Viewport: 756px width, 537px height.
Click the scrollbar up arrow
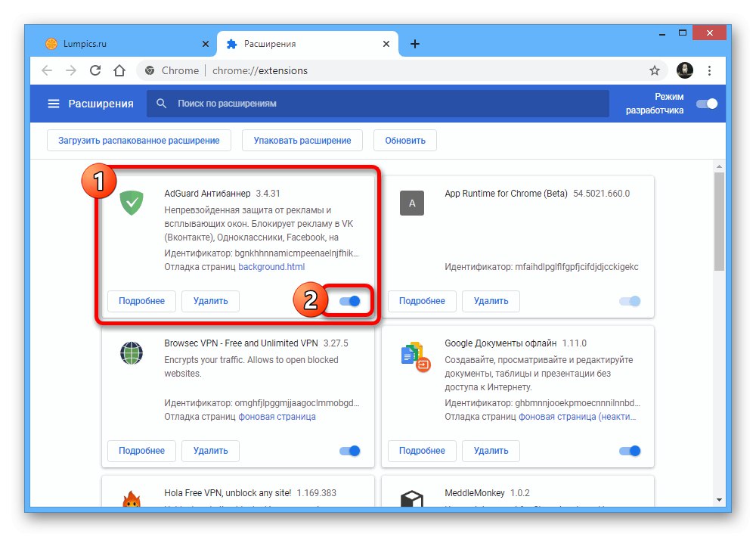click(719, 166)
